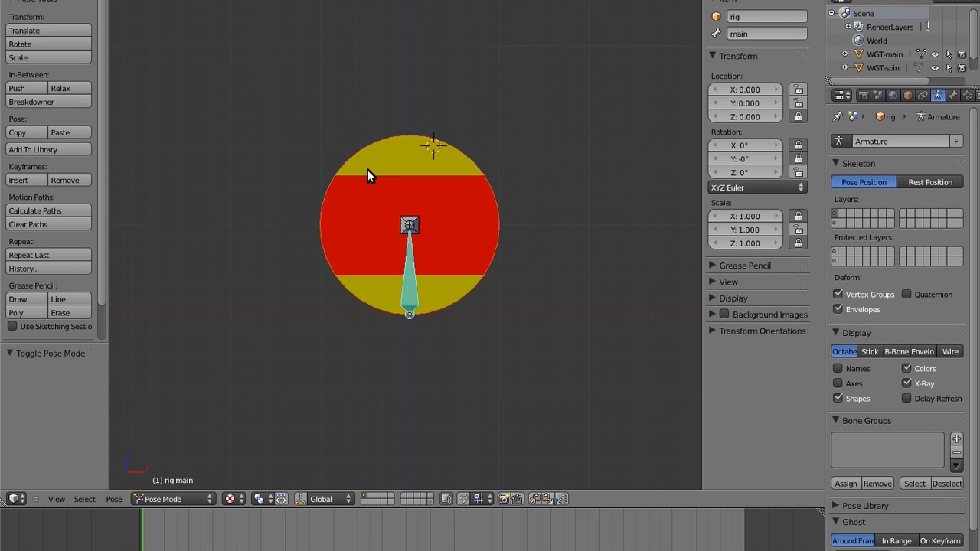The image size is (980, 551).
Task: Enable the Quaternion checkbox
Action: pos(906,294)
